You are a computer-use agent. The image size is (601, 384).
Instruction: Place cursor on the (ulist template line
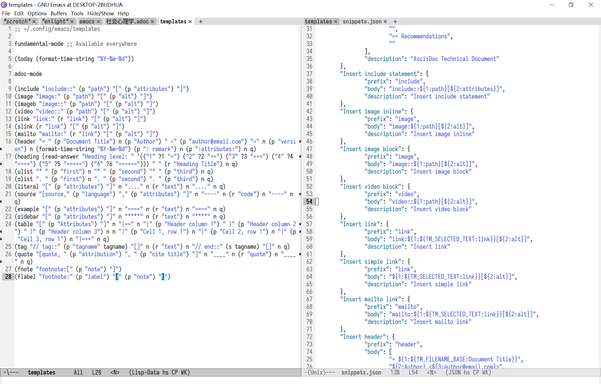(x=114, y=171)
